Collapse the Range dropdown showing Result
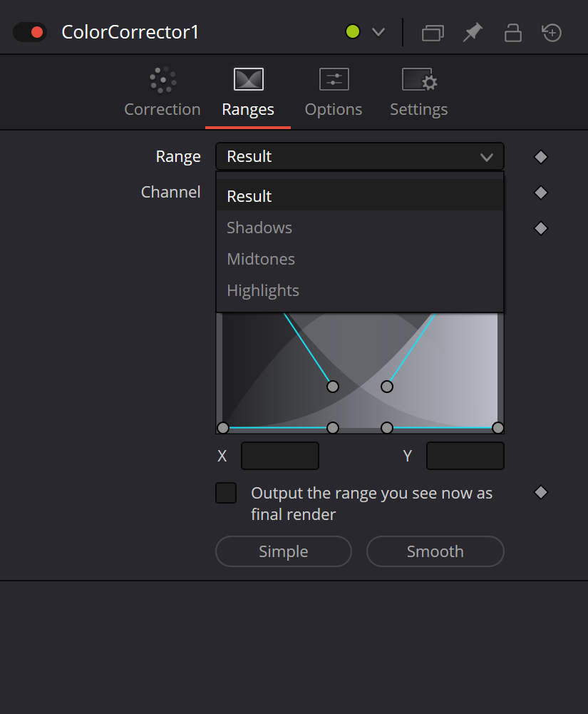588x714 pixels. point(359,157)
